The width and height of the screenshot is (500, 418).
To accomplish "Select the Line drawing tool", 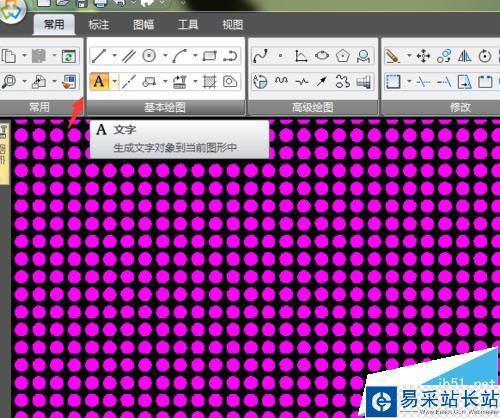I will pos(99,56).
